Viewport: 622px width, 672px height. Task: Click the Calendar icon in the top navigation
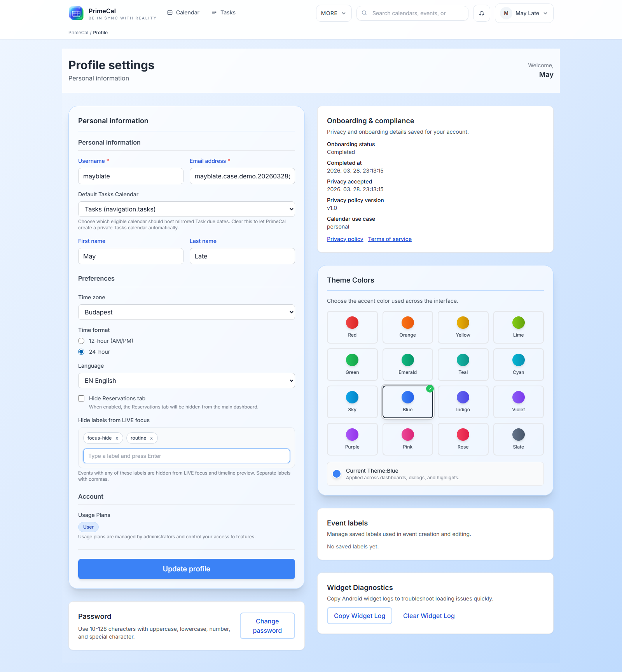[170, 12]
